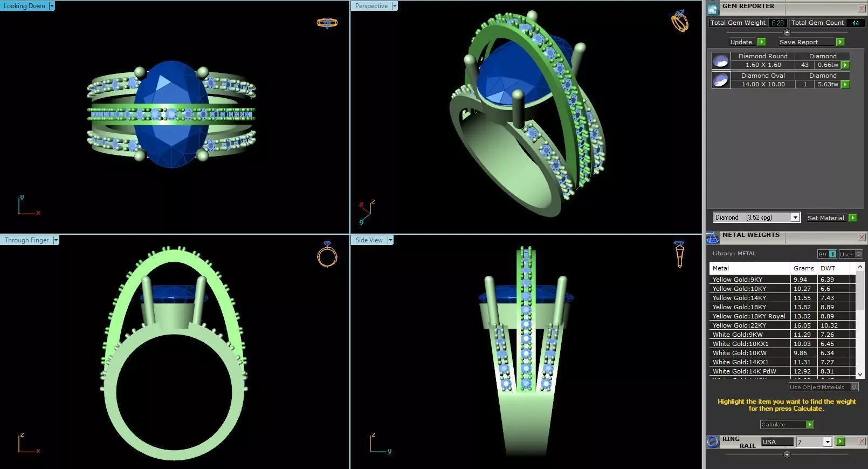Viewport: 868px width, 469px height.
Task: Click the Diamond Round gem thumbnail
Action: click(721, 61)
